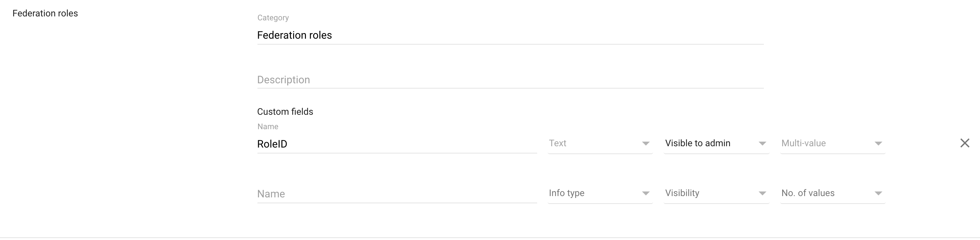Open the Info type dropdown for the new field
The width and height of the screenshot is (980, 240).
600,193
